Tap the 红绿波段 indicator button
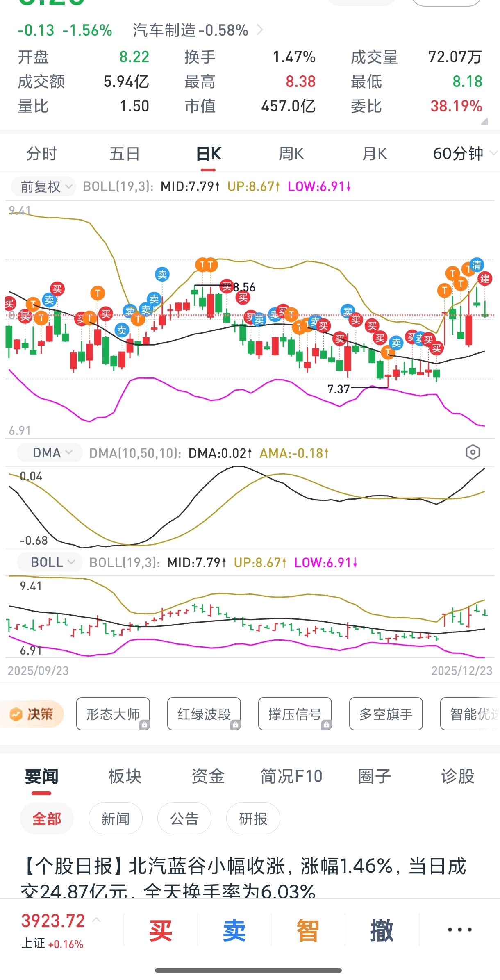The width and height of the screenshot is (500, 980). pos(204,714)
